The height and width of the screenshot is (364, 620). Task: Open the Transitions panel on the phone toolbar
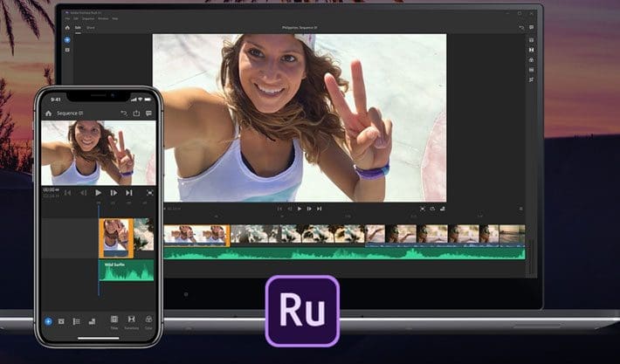tap(132, 322)
